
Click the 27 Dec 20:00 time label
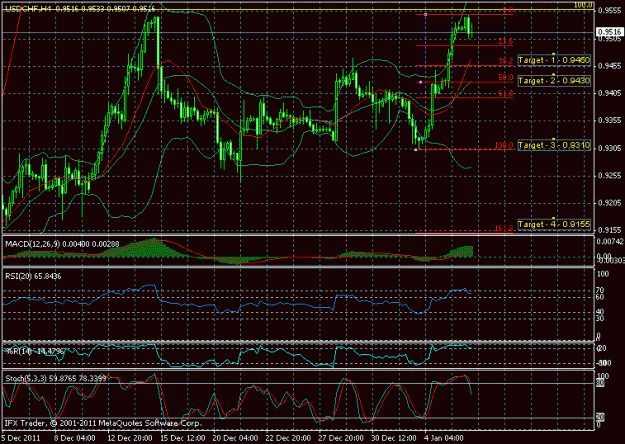341,438
